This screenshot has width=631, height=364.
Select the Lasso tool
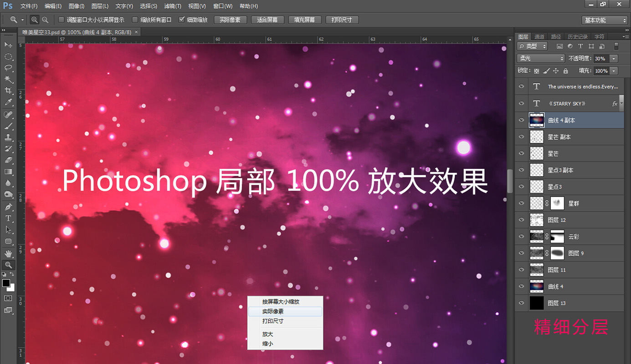[x=8, y=68]
